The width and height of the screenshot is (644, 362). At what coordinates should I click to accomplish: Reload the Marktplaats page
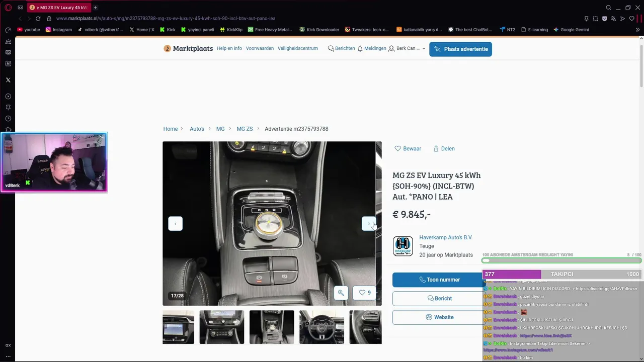click(38, 19)
